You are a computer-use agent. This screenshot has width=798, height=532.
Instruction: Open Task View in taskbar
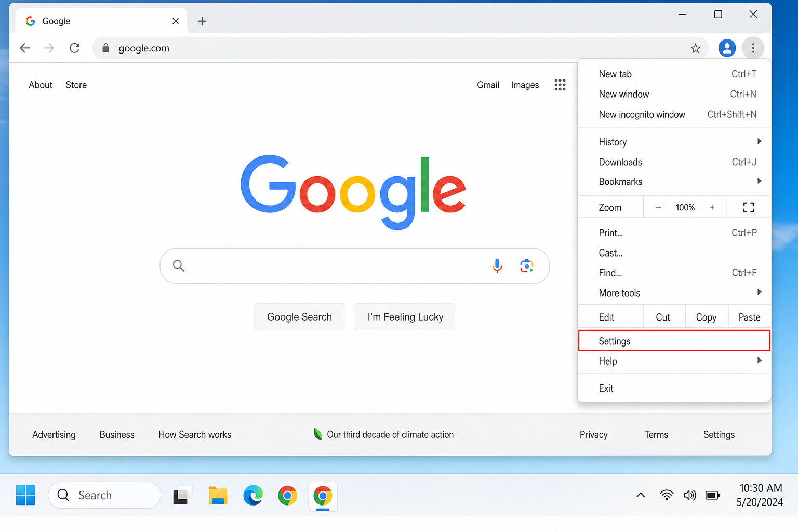click(x=182, y=495)
